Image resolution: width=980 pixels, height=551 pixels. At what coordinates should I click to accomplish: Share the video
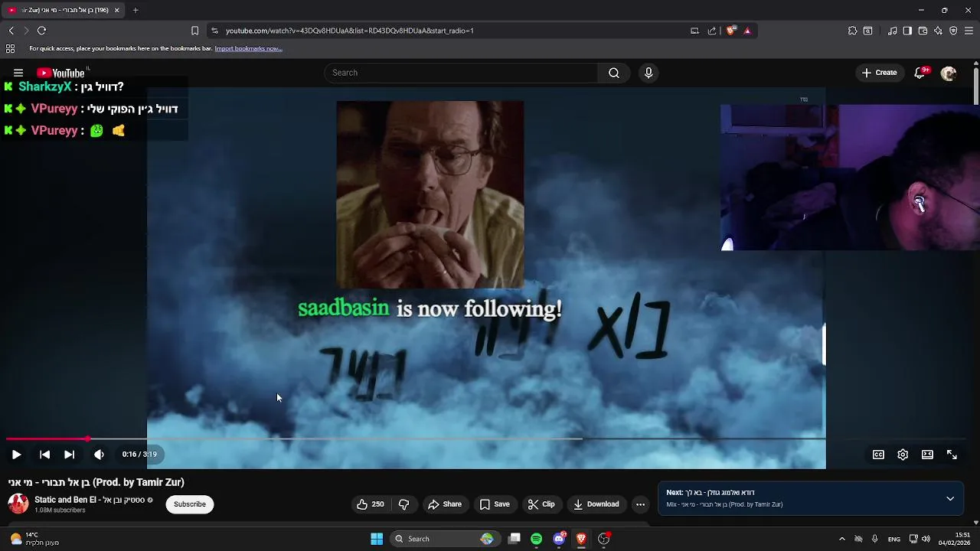pos(445,504)
